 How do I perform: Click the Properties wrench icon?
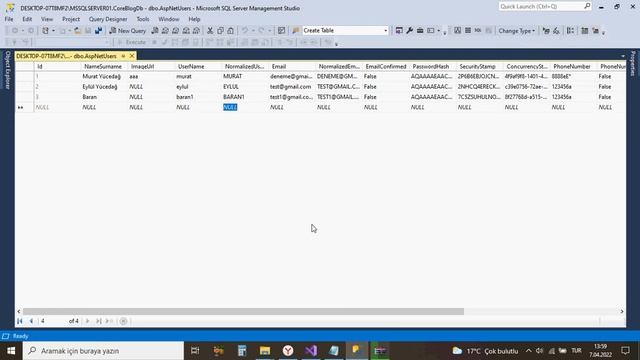(409, 31)
